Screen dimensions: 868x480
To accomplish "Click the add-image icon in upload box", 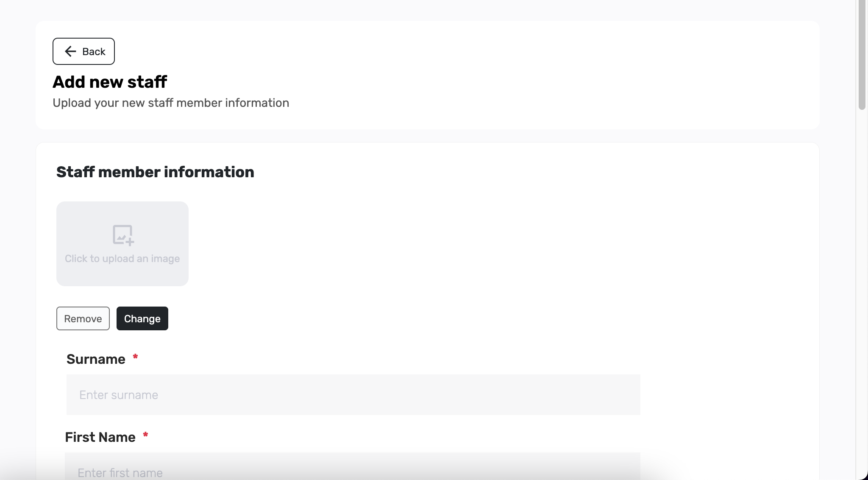I will coord(123,235).
